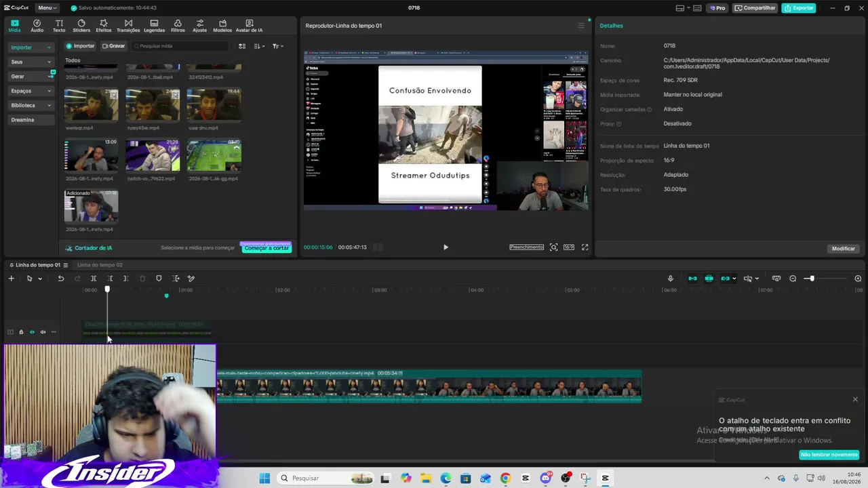Zoom out the timeline with minus icon
The height and width of the screenshot is (488, 868).
pyautogui.click(x=793, y=279)
